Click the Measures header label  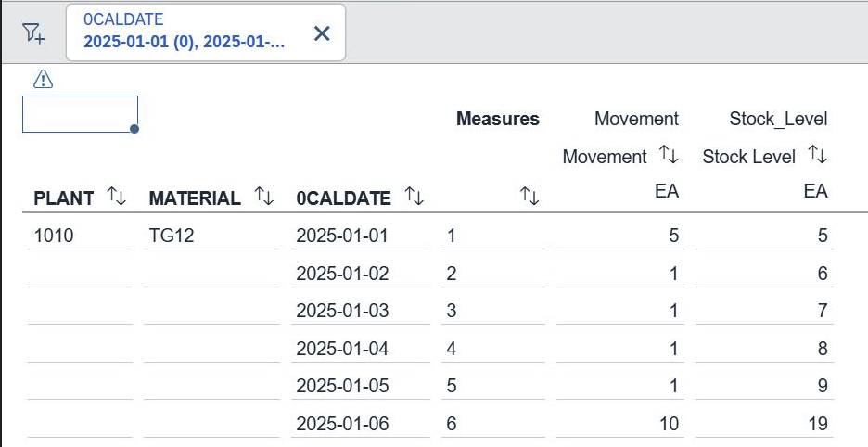pyautogui.click(x=497, y=119)
